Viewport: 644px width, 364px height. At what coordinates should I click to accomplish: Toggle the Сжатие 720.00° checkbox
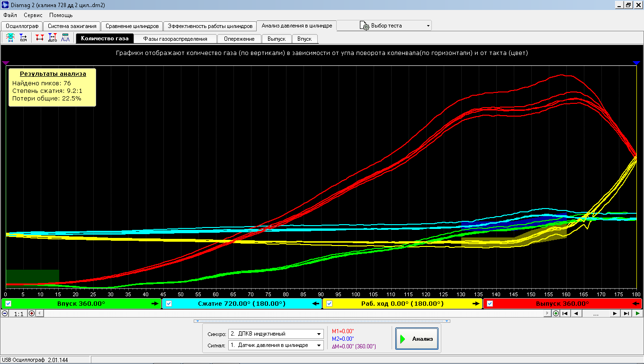[x=169, y=304]
